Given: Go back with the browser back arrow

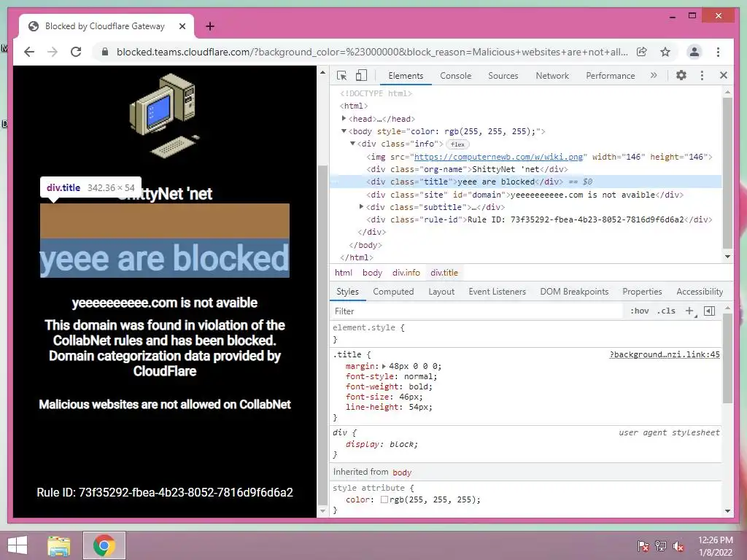Looking at the screenshot, I should click(x=29, y=52).
